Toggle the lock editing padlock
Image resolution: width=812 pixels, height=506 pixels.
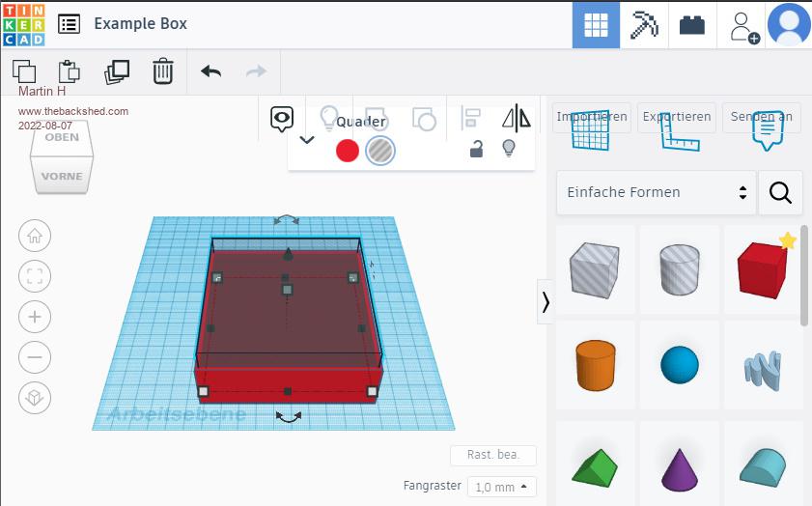[x=476, y=149]
